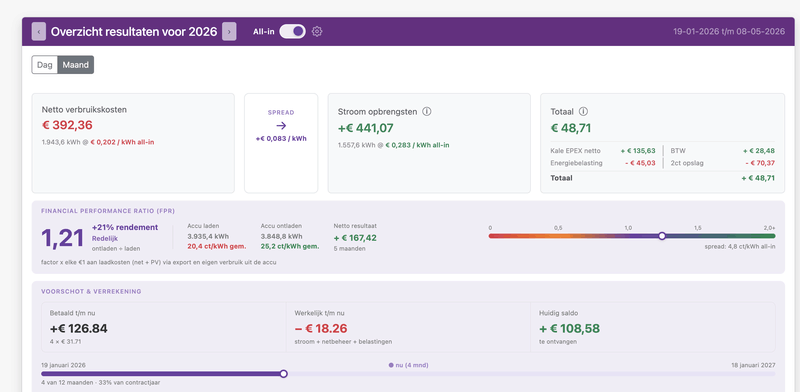Click the spread arrow icon

[281, 126]
